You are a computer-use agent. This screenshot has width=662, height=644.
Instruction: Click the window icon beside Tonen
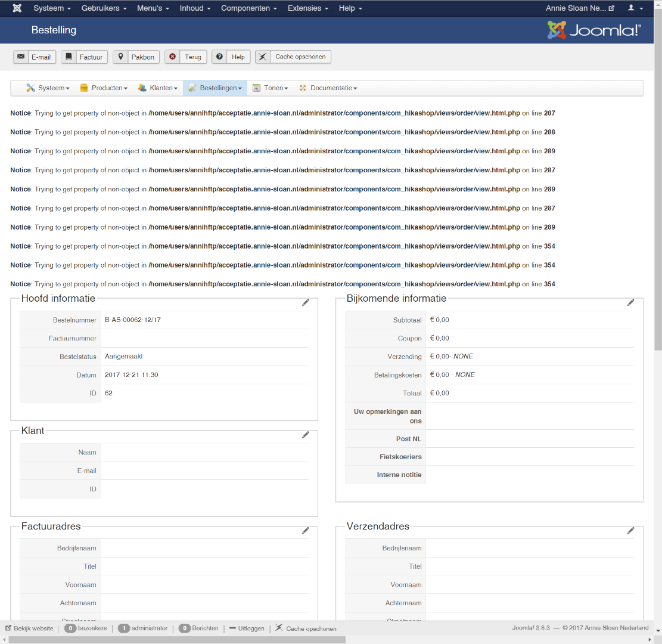pyautogui.click(x=256, y=88)
